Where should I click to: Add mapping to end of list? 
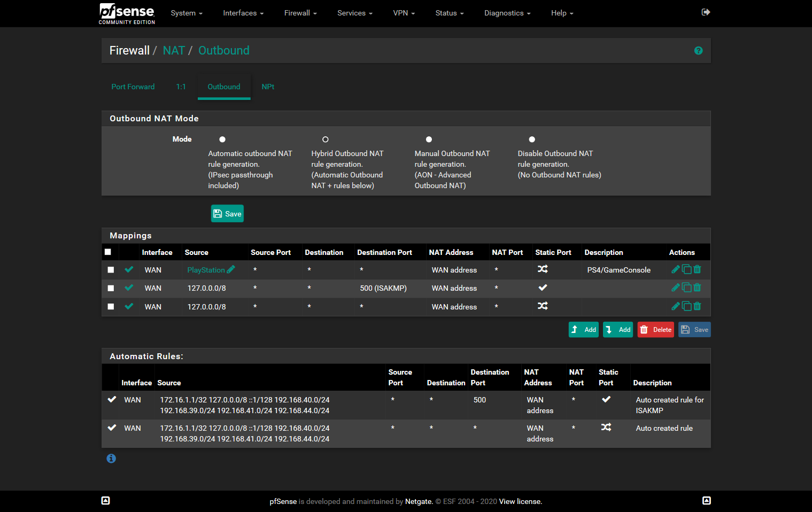point(618,330)
